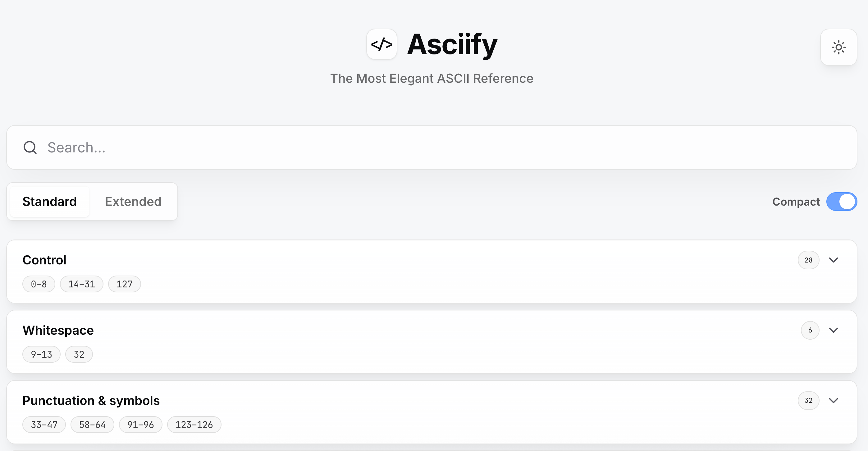Expand the Whitespace section chevron

833,330
